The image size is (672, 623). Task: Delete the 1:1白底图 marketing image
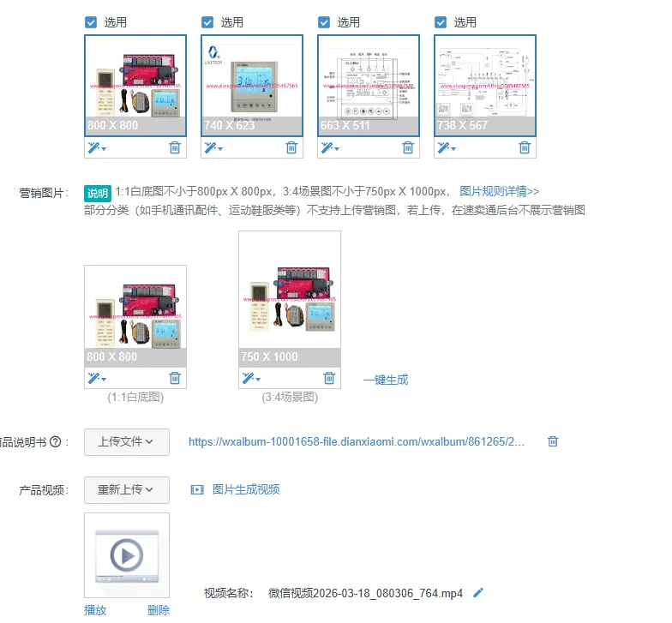click(175, 378)
